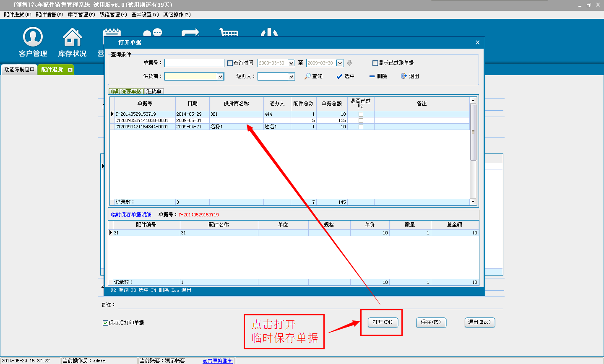Click the 删除 delete icon
The height and width of the screenshot is (364, 604).
coord(372,76)
